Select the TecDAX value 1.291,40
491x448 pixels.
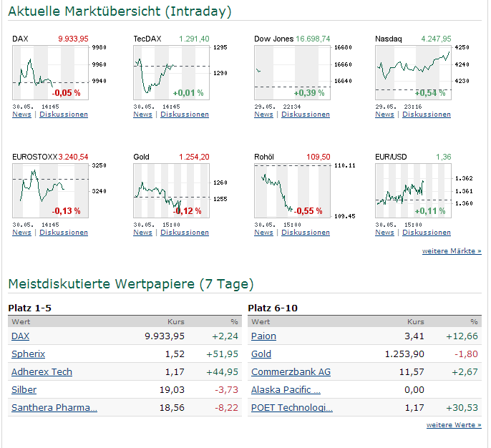194,39
